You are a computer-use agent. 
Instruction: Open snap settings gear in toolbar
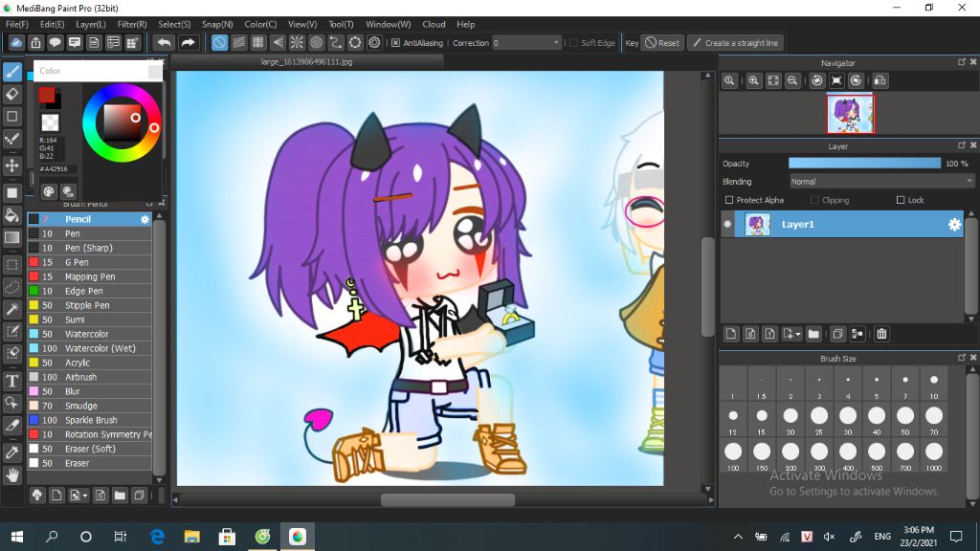[x=374, y=42]
